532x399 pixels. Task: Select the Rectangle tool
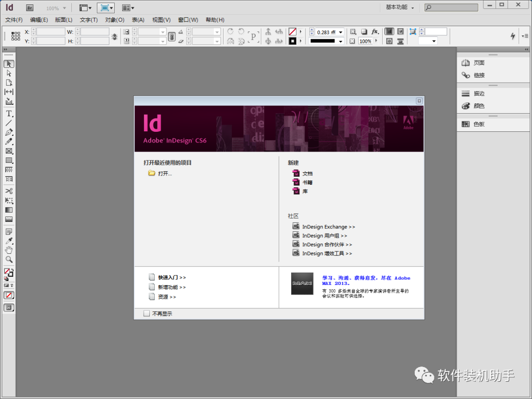(x=9, y=160)
